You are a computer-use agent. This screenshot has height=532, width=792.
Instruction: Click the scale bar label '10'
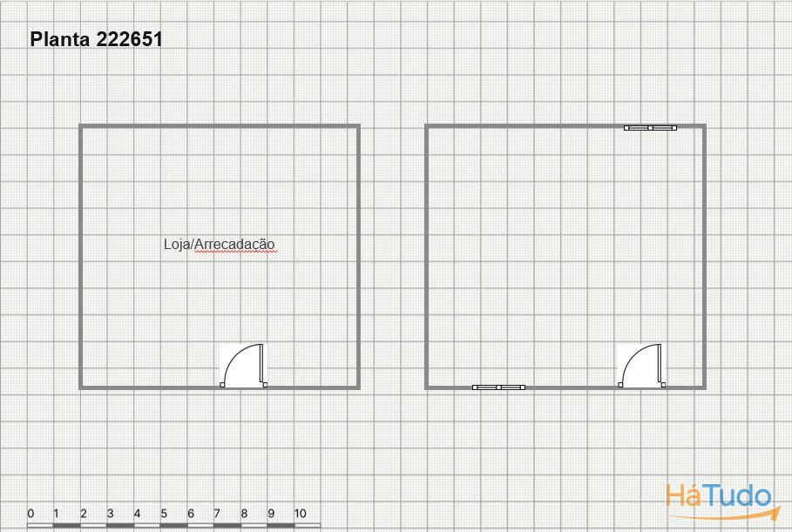pyautogui.click(x=300, y=514)
